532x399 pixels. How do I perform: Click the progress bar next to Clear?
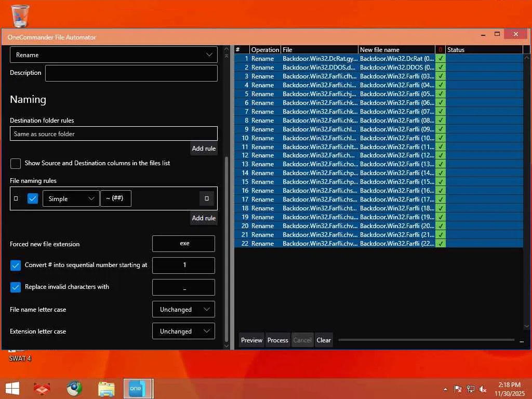click(427, 340)
